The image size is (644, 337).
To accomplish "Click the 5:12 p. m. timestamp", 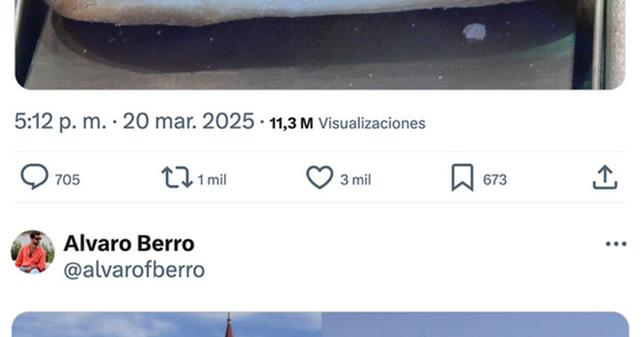I will click(x=60, y=121).
